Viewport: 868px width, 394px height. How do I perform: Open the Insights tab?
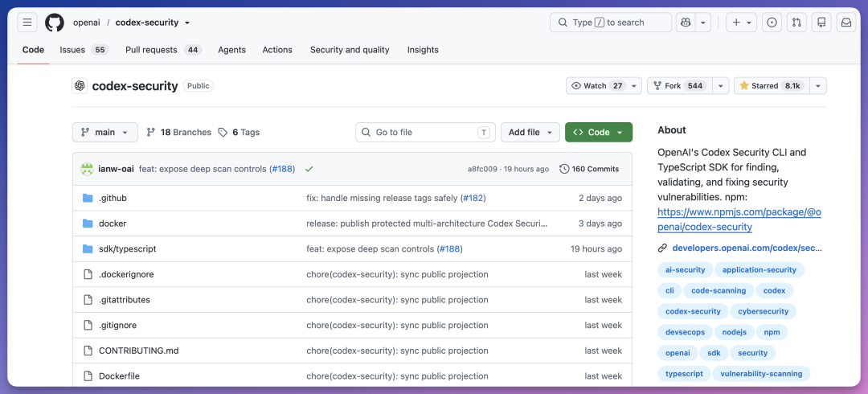click(423, 50)
